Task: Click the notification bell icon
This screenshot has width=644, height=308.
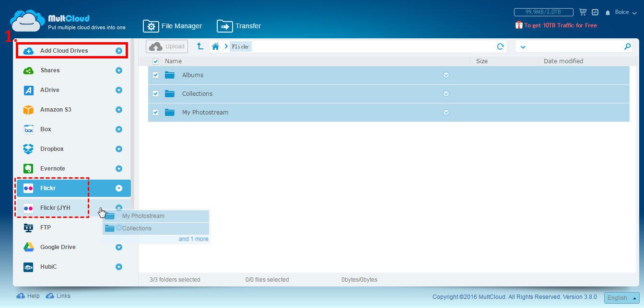Action: [x=608, y=12]
